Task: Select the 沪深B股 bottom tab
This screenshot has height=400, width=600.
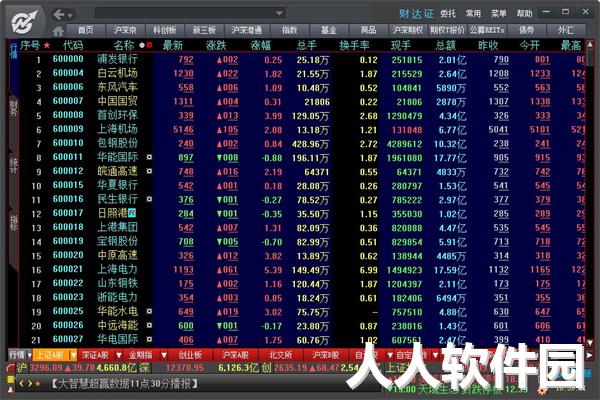Action: (x=325, y=355)
